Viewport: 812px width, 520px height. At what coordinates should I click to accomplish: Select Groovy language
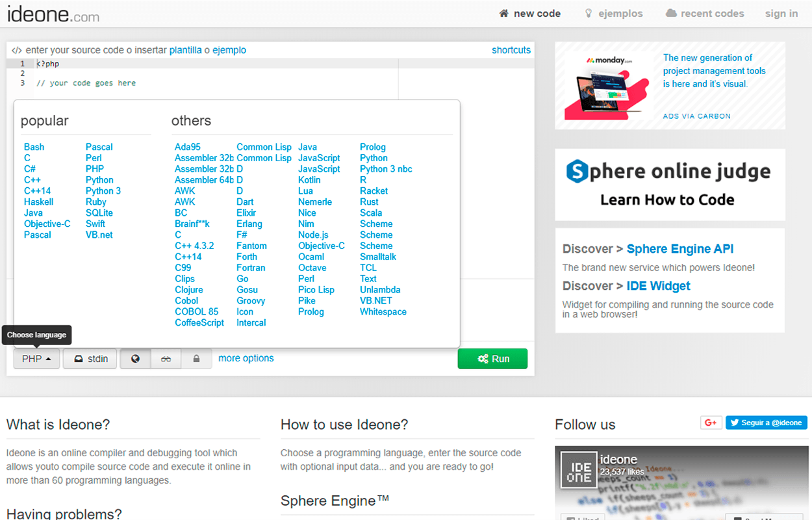(x=251, y=301)
